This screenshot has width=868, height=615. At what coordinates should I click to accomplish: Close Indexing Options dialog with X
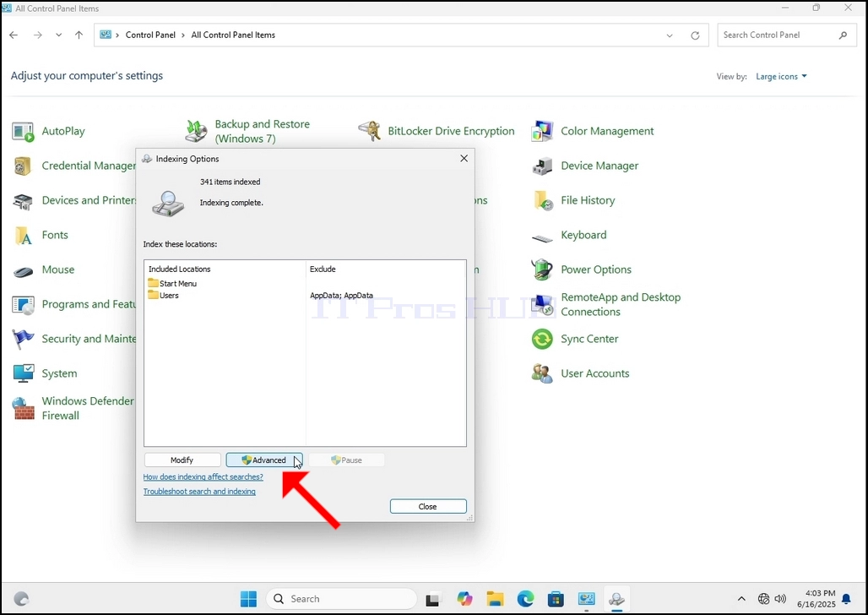click(x=464, y=159)
